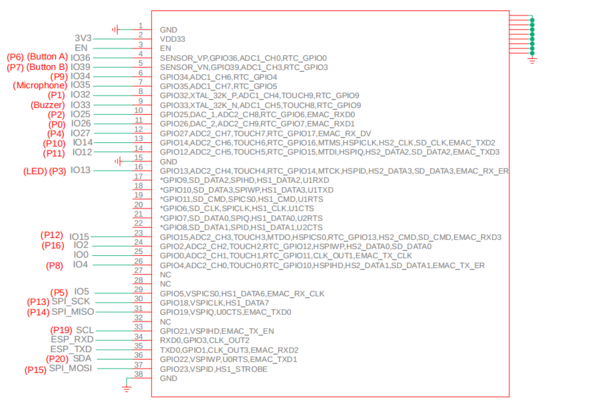Select the IO26 net label
Viewport: 600px width, 408px height.
point(81,123)
